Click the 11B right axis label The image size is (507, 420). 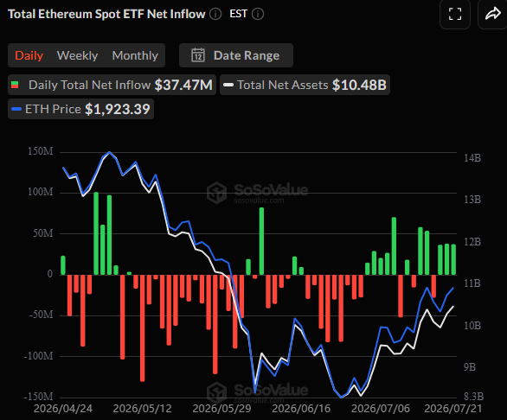472,283
